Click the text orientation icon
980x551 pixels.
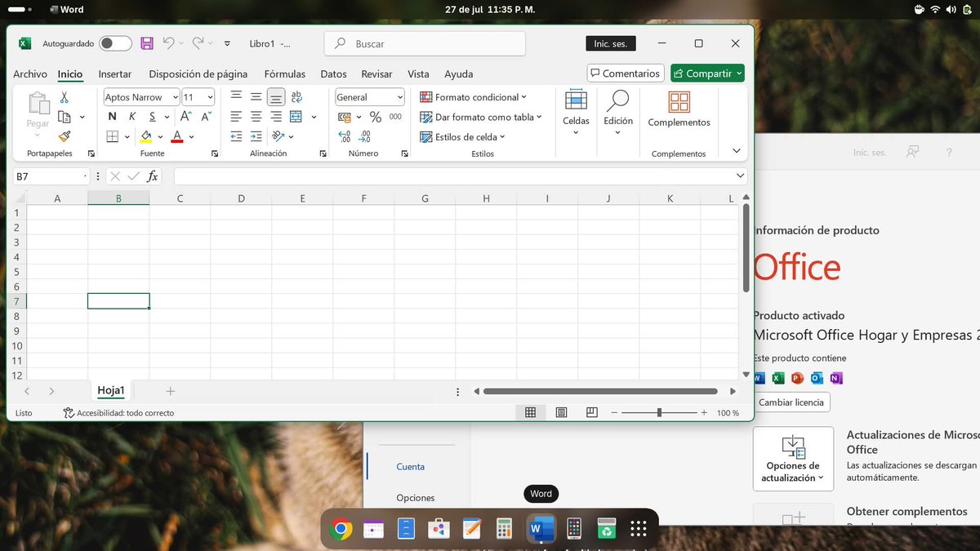pyautogui.click(x=278, y=137)
